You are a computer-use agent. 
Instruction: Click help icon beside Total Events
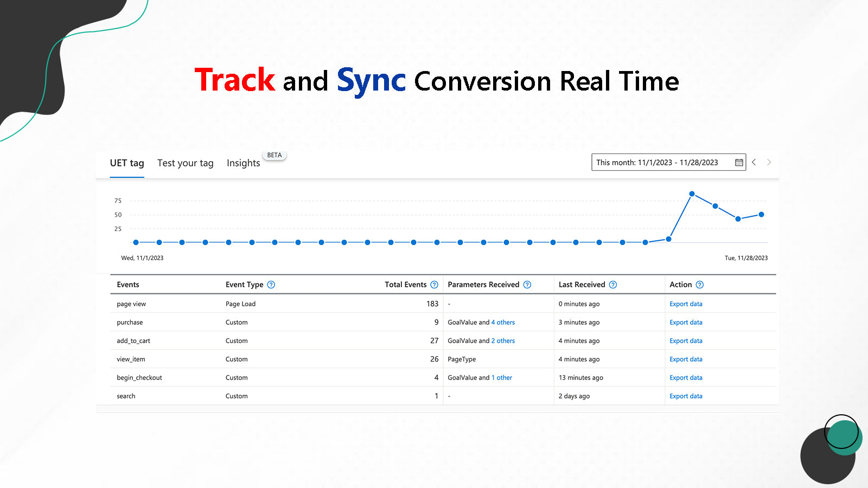coord(434,285)
